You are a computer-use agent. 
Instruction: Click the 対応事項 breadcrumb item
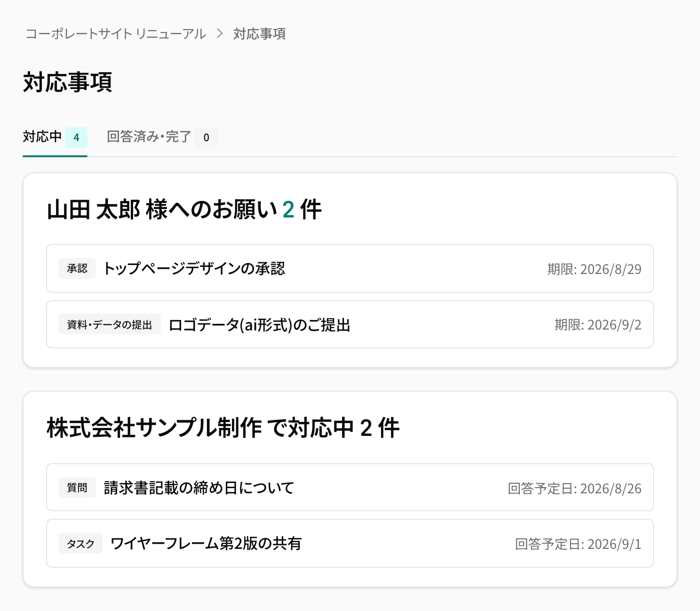click(x=260, y=34)
